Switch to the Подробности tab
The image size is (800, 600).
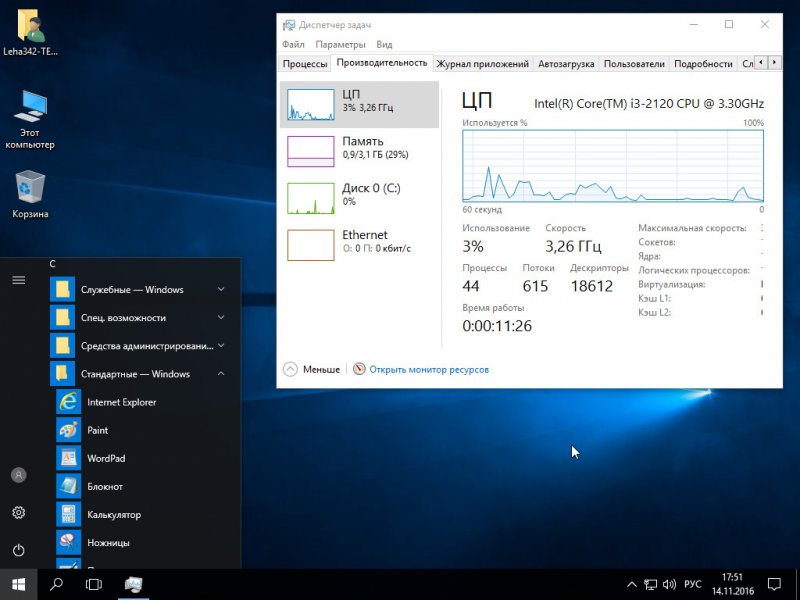[703, 64]
